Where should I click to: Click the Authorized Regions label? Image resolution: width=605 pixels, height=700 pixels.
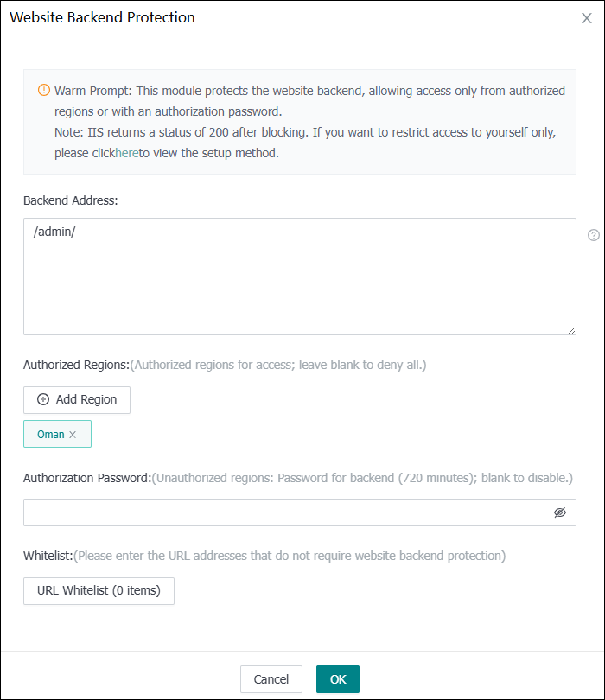click(76, 365)
